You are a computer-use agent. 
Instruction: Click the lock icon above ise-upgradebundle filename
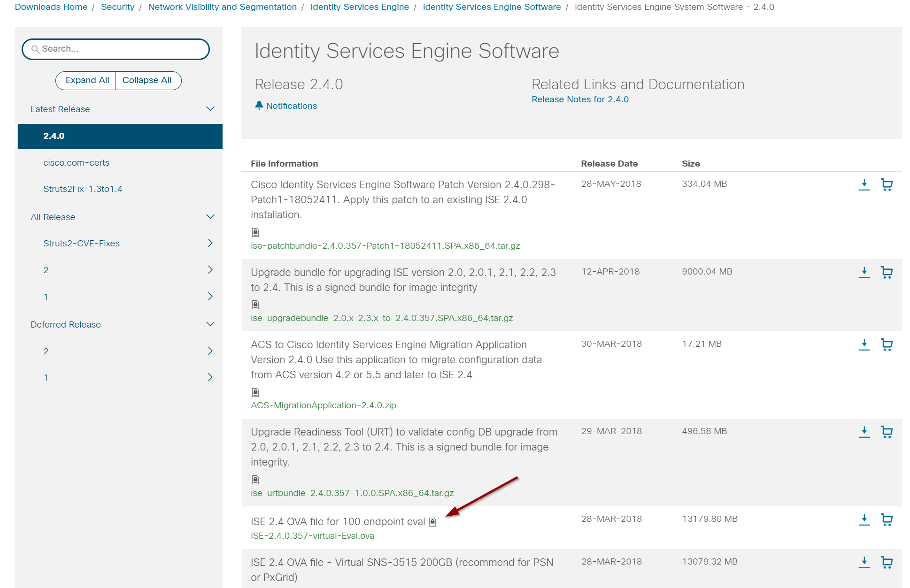point(255,305)
